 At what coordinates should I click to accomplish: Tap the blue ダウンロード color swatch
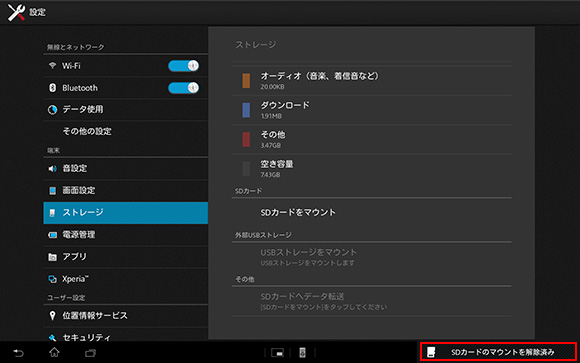[x=246, y=110]
